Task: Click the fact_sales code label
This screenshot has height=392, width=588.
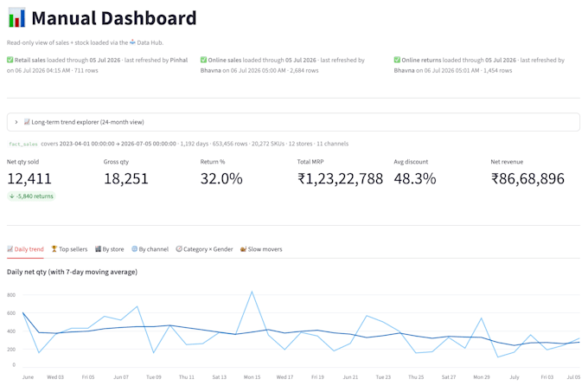Action: click(x=23, y=144)
